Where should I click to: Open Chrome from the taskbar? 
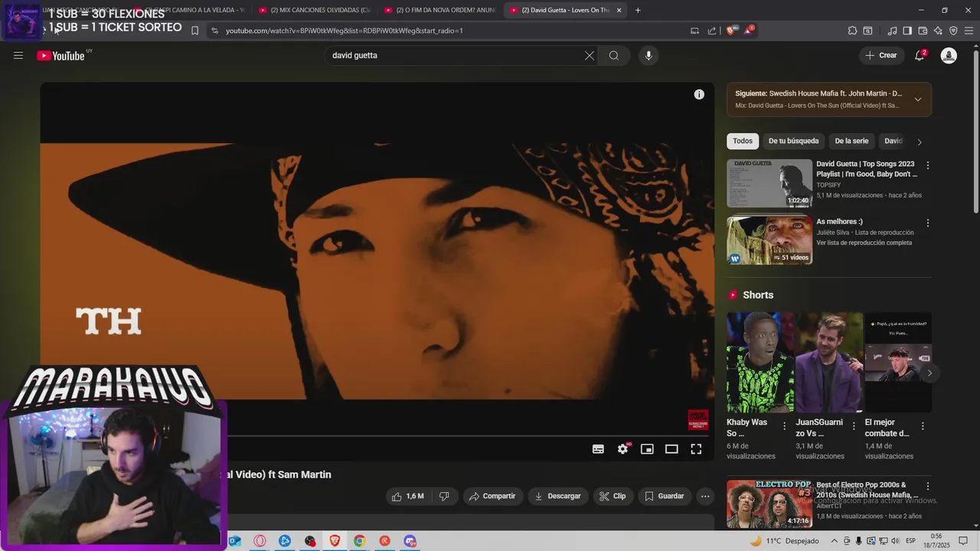coord(360,541)
